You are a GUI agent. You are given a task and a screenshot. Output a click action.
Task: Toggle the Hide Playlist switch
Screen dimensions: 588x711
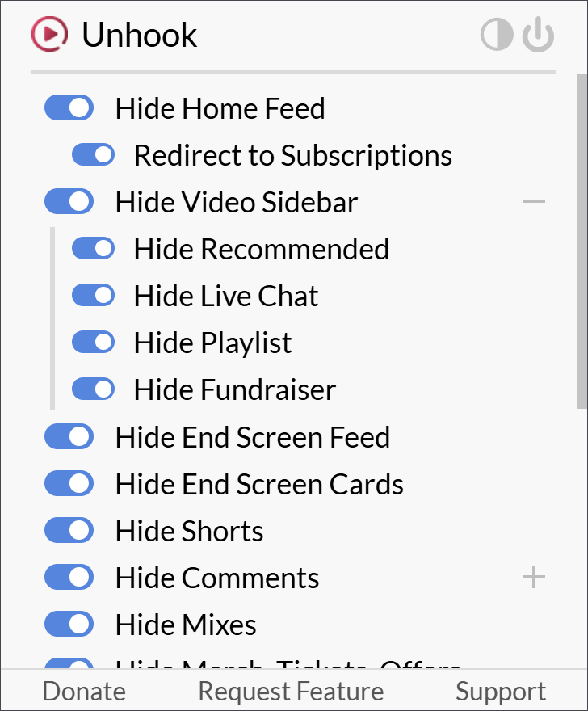click(x=93, y=343)
